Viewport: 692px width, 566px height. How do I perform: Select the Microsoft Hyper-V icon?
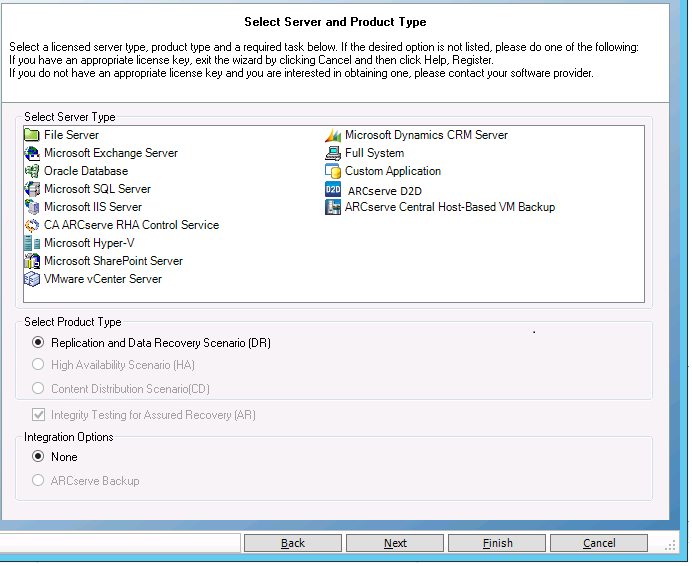(32, 243)
